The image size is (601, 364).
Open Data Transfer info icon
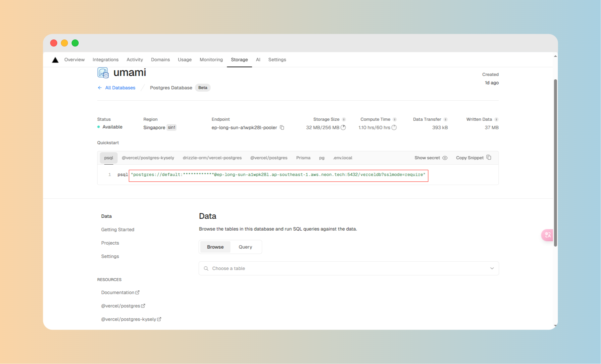[446, 119]
